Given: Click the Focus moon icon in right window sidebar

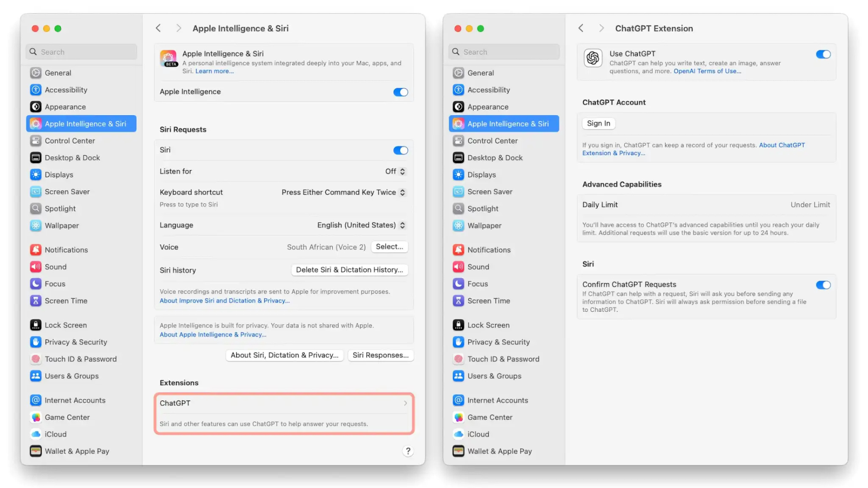Looking at the screenshot, I should 458,284.
